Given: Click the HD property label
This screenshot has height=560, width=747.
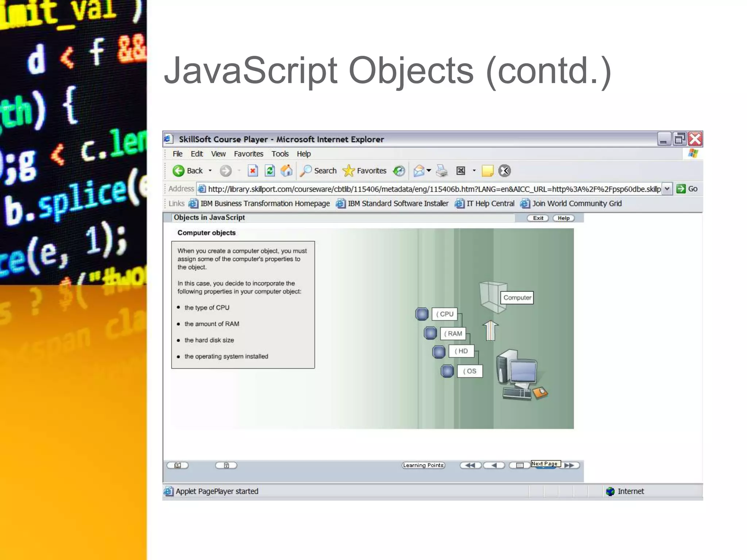Looking at the screenshot, I should click(461, 351).
